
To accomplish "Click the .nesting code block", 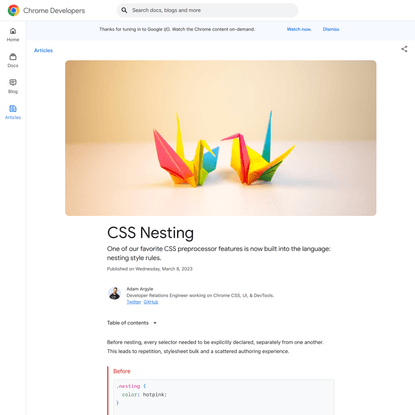I will [x=223, y=397].
